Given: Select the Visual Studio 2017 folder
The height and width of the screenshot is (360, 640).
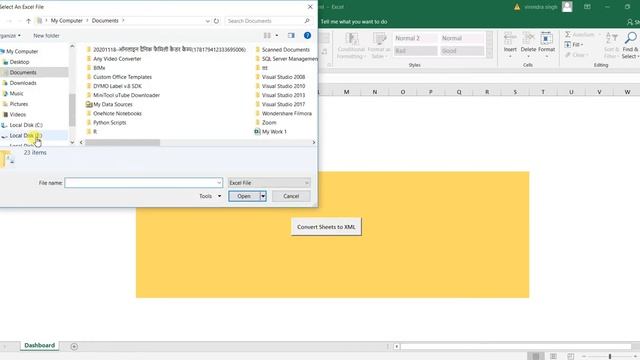Looking at the screenshot, I should pyautogui.click(x=280, y=104).
